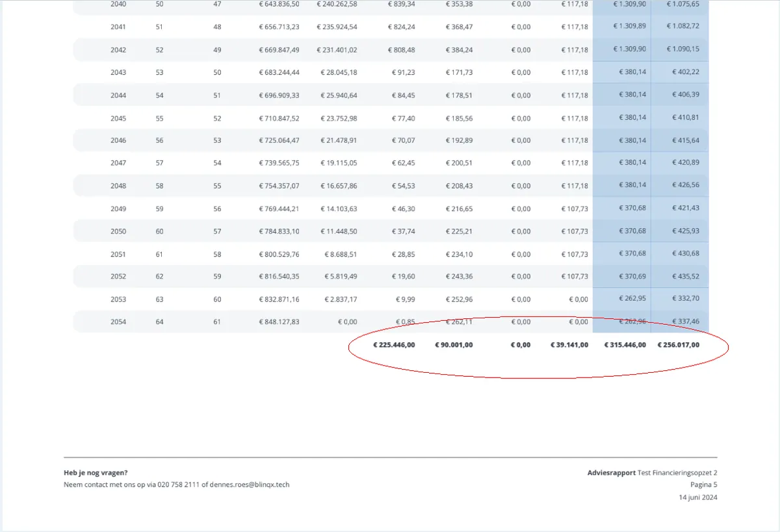Click the year 2043 cell
The width and height of the screenshot is (780, 532).
118,72
